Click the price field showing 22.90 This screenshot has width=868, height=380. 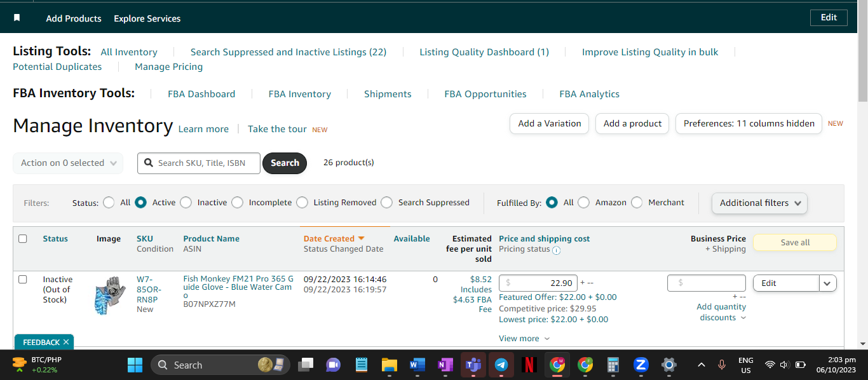click(x=538, y=283)
